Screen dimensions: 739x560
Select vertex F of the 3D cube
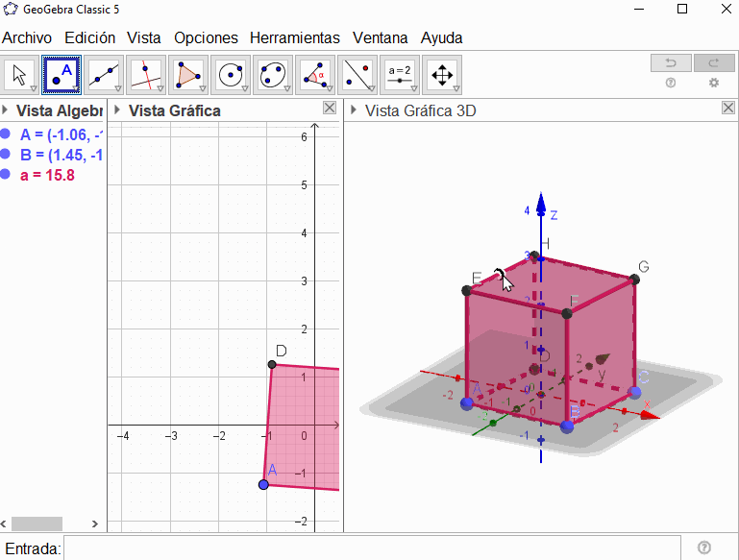click(567, 313)
